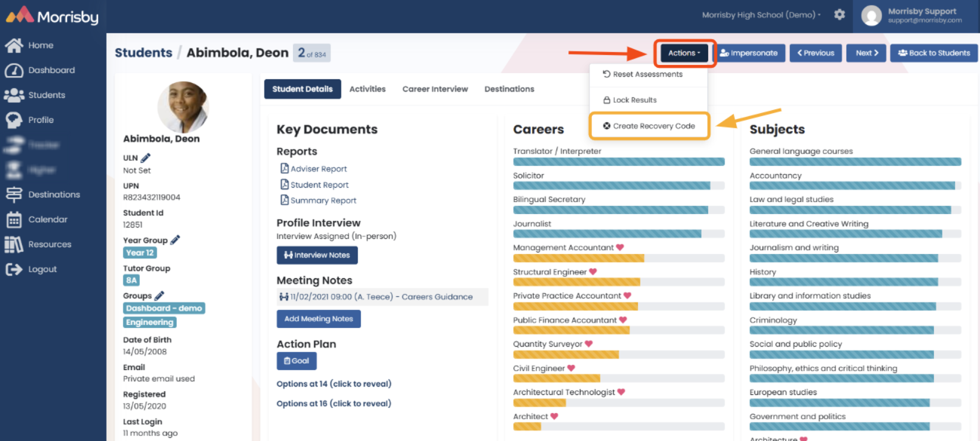Click the Translator / Interpreter progress bar
Screen dimensions: 980x441
[619, 162]
